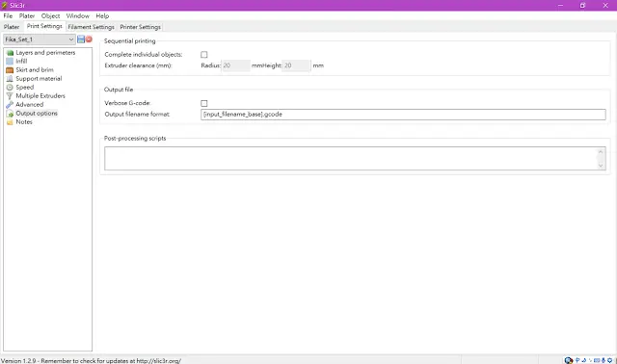Click the version status bar text
Image resolution: width=617 pixels, height=364 pixels.
[91, 360]
